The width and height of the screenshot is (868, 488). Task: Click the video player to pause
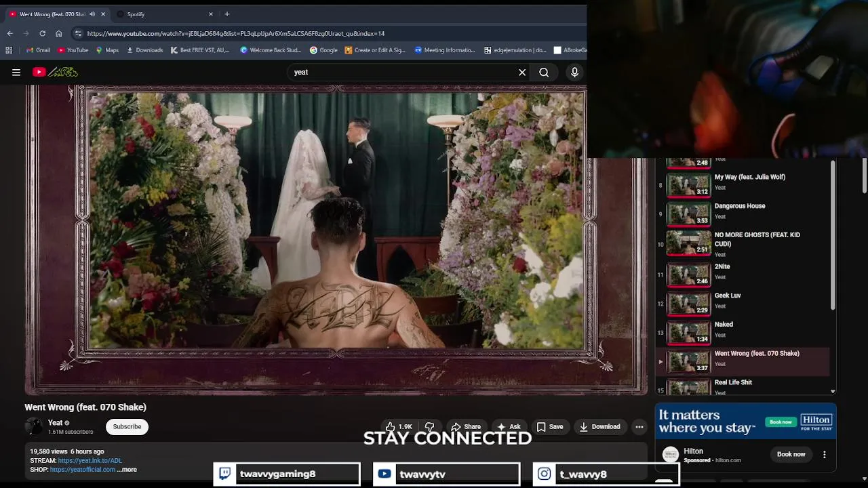click(x=336, y=239)
